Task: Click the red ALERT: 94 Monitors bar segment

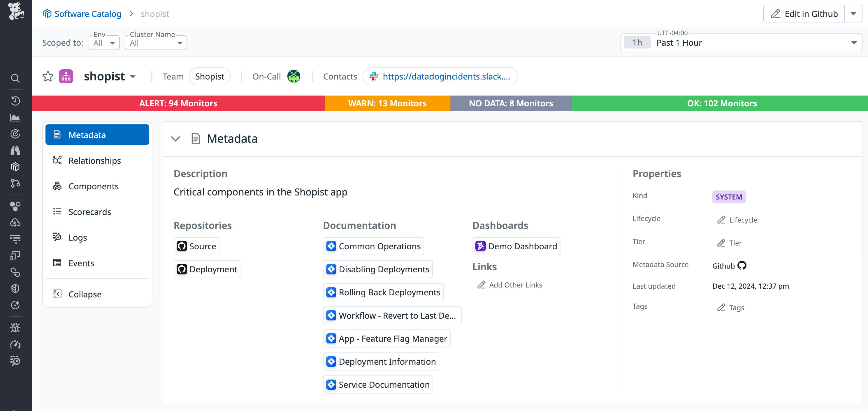Action: click(178, 103)
